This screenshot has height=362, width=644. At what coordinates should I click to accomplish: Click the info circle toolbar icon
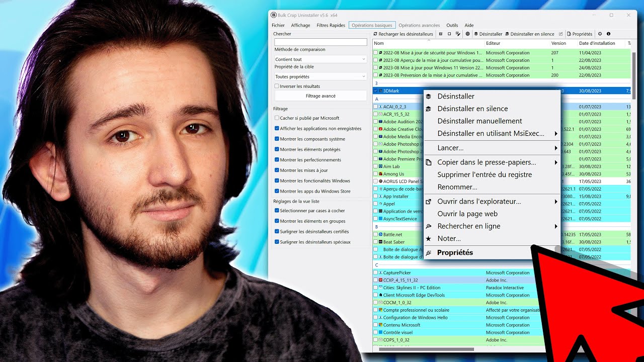(608, 34)
